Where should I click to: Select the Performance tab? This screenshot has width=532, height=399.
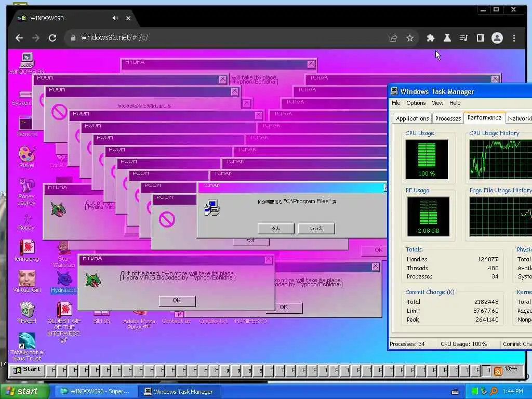[x=485, y=117]
